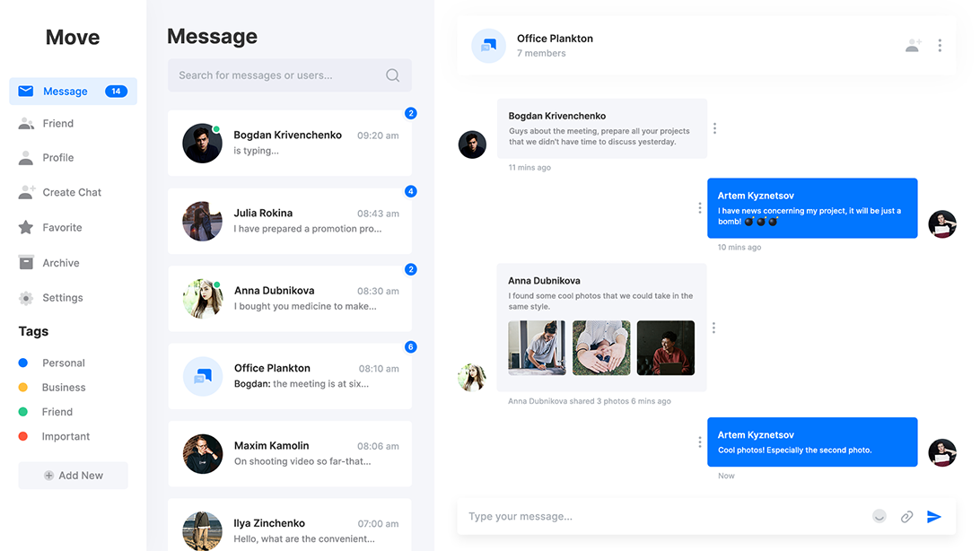Open the Office Plankton chat header menu
This screenshot has height=551, width=980.
point(940,44)
